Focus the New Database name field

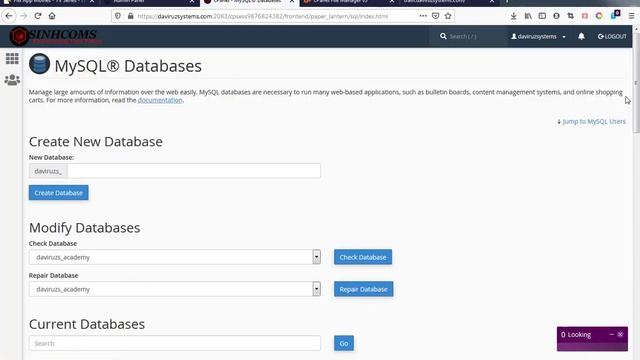point(194,171)
